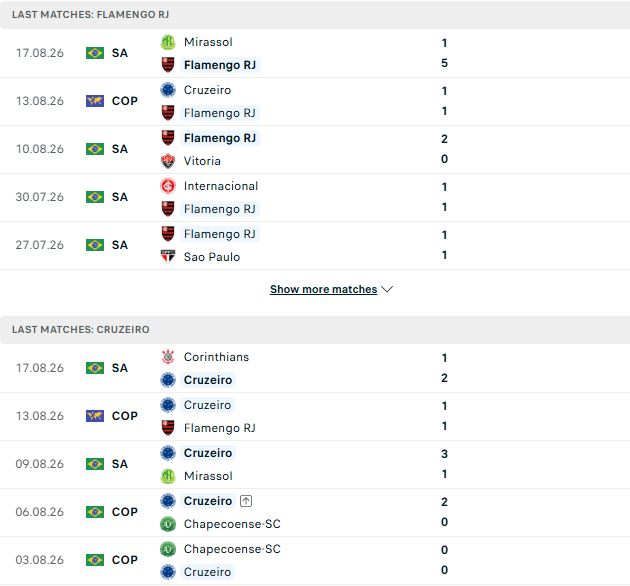Click Cruzeiro crest in 03.08.26 match

point(168,572)
